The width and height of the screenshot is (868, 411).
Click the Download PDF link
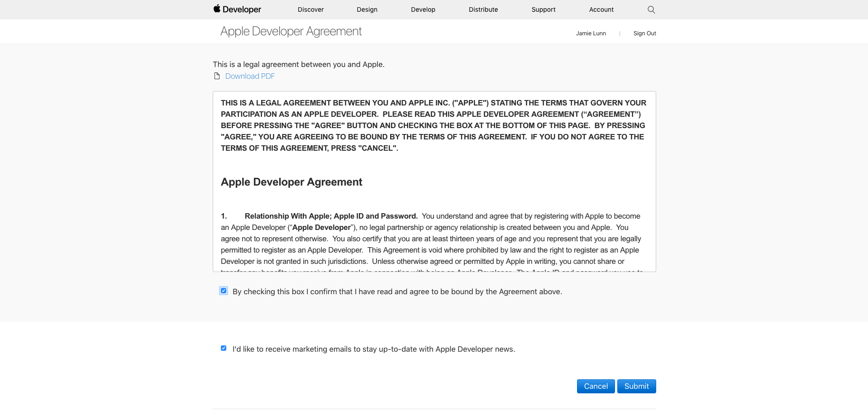click(250, 76)
